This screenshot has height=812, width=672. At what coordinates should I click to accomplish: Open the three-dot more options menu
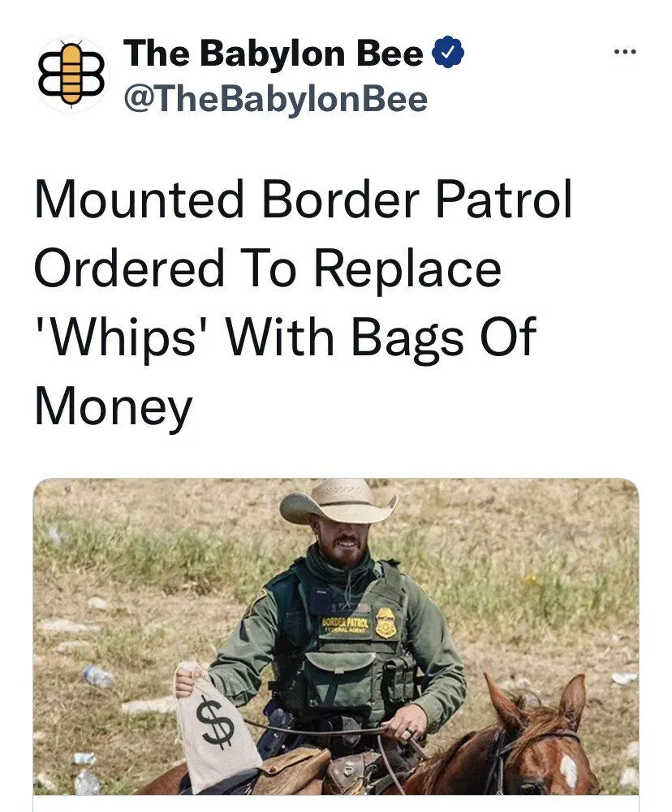click(x=624, y=52)
